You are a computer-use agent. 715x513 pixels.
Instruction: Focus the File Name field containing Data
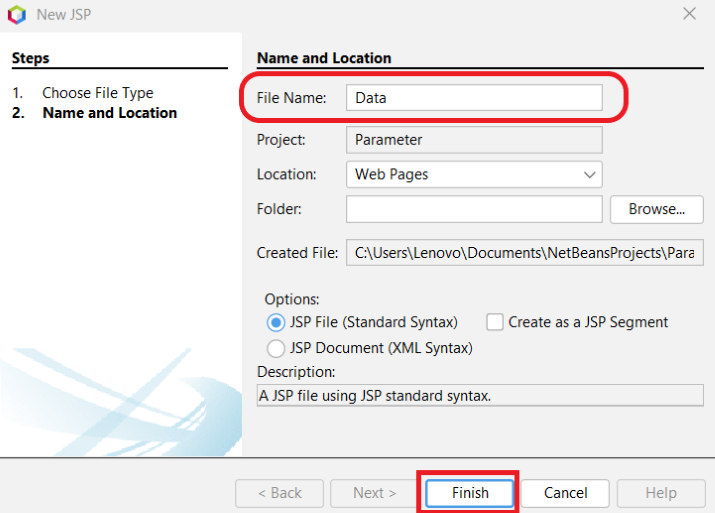tap(474, 98)
